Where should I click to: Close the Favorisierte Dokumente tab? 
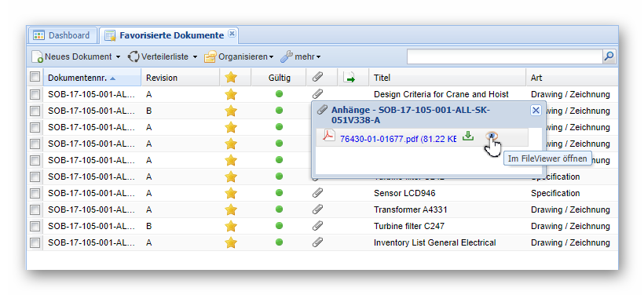pyautogui.click(x=232, y=34)
